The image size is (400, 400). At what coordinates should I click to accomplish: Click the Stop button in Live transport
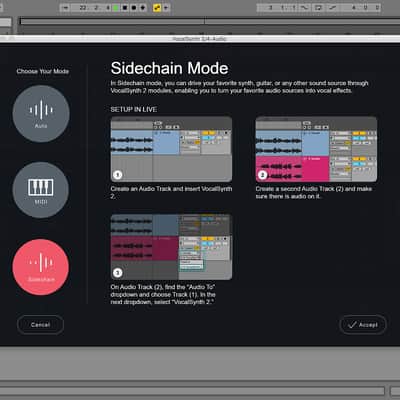(x=125, y=8)
